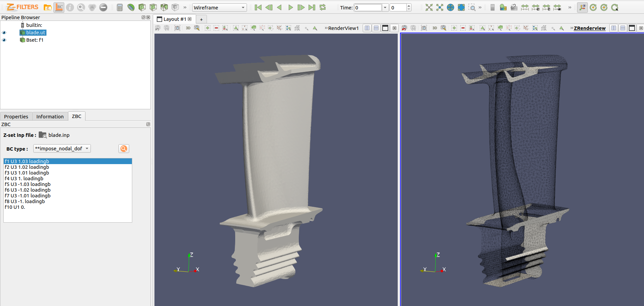Browse for Z-set inp file folder icon
Image resolution: width=644 pixels, height=306 pixels.
[x=42, y=135]
